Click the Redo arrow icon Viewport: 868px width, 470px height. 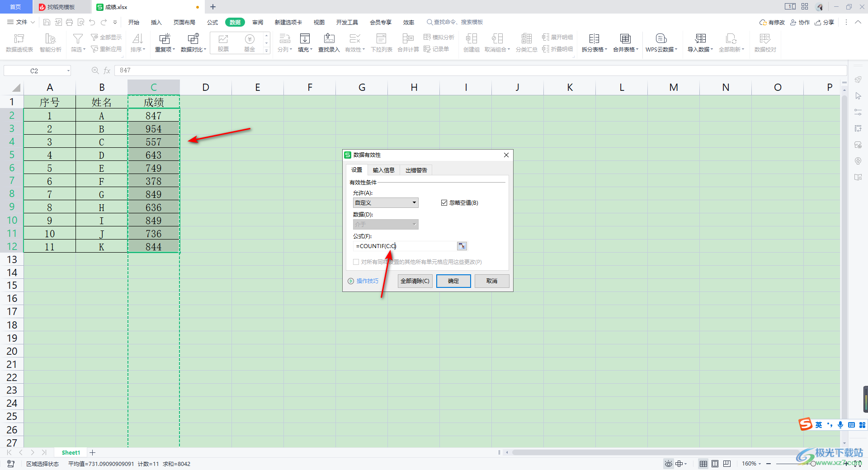pos(104,22)
